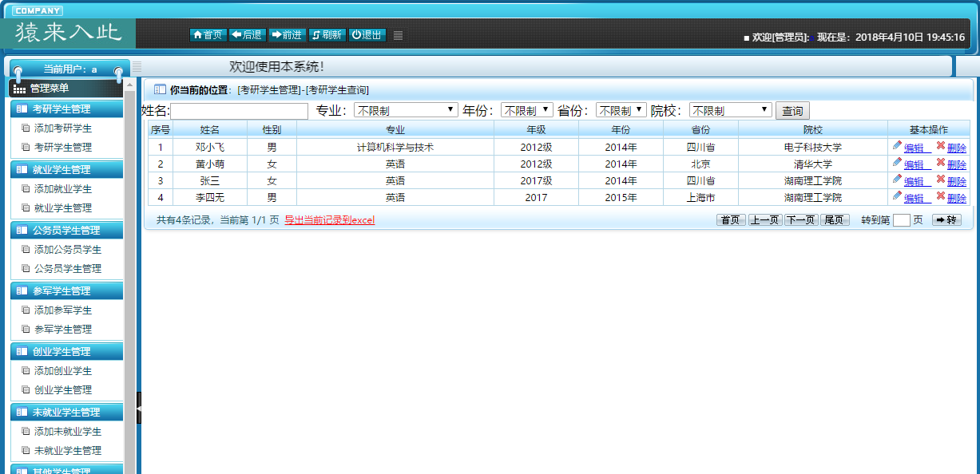This screenshot has width=980, height=474.
Task: Click the icon before 创业学生管理 sub-item
Action: [26, 389]
